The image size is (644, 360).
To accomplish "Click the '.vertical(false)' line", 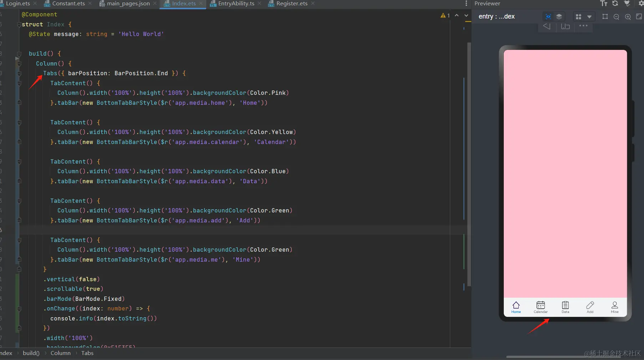I will pos(71,279).
